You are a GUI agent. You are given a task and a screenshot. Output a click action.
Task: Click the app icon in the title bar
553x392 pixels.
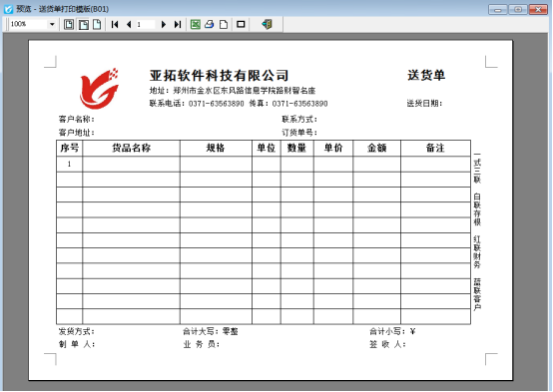8,9
